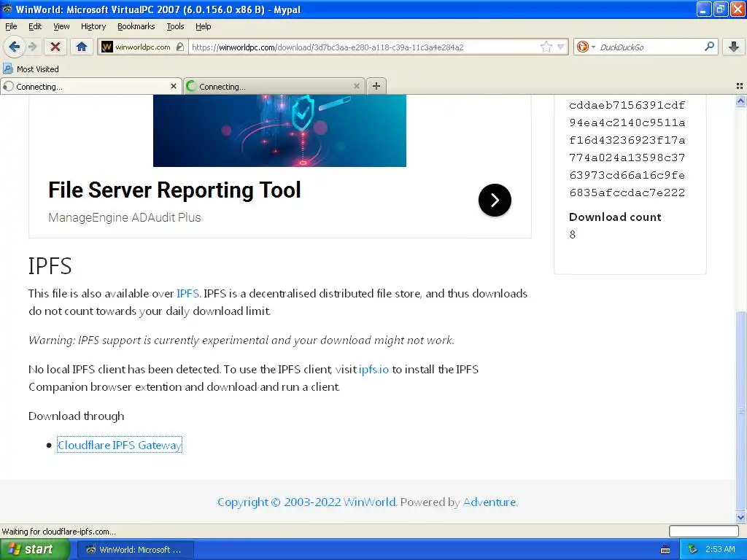The height and width of the screenshot is (560, 747).
Task: Click status bar text Waiting for cloudflare-ipfs.com
Action: click(59, 532)
